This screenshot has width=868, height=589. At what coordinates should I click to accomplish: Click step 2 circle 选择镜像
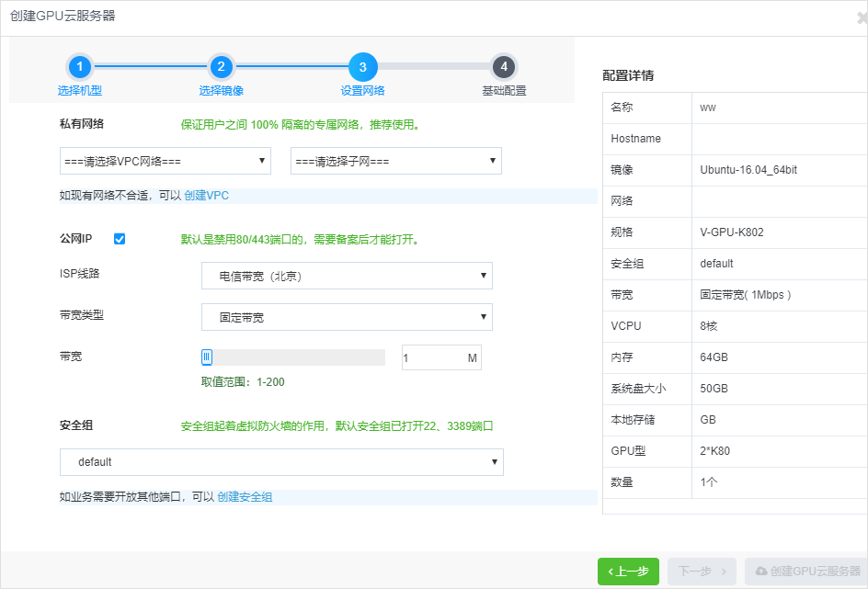click(221, 67)
